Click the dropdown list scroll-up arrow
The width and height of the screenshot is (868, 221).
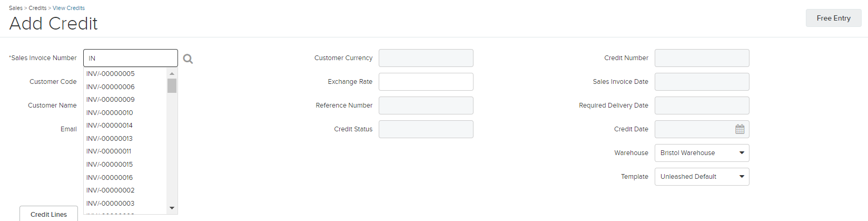point(172,73)
